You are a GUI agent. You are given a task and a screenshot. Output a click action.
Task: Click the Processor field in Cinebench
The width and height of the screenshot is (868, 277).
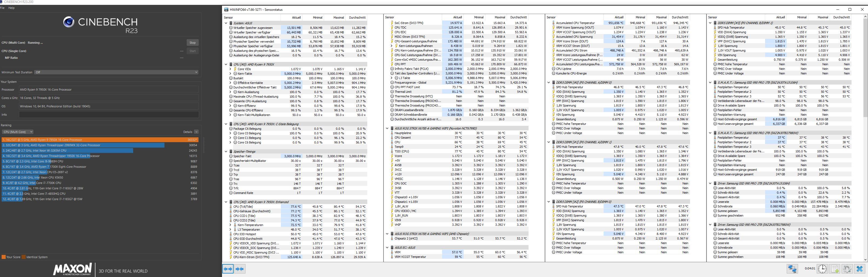pyautogui.click(x=109, y=90)
